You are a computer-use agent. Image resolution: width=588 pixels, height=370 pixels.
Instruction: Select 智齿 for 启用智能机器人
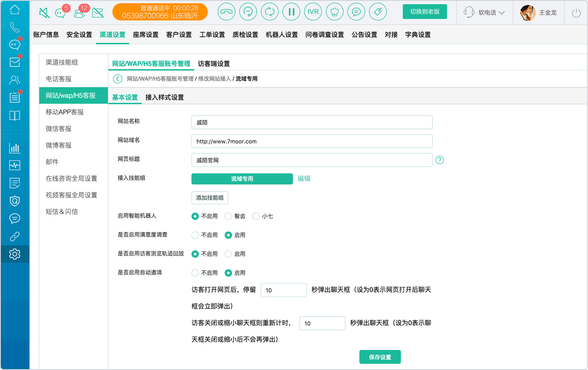click(x=228, y=216)
